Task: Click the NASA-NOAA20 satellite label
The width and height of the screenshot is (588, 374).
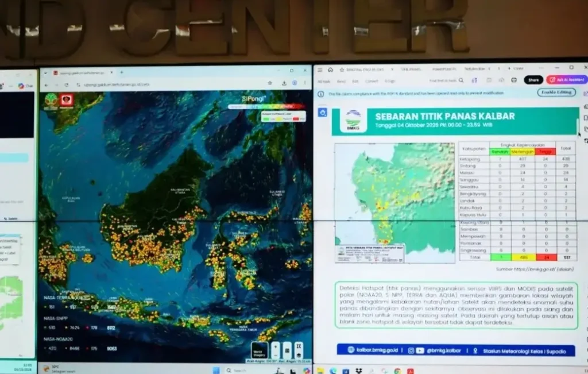Action: tap(58, 339)
